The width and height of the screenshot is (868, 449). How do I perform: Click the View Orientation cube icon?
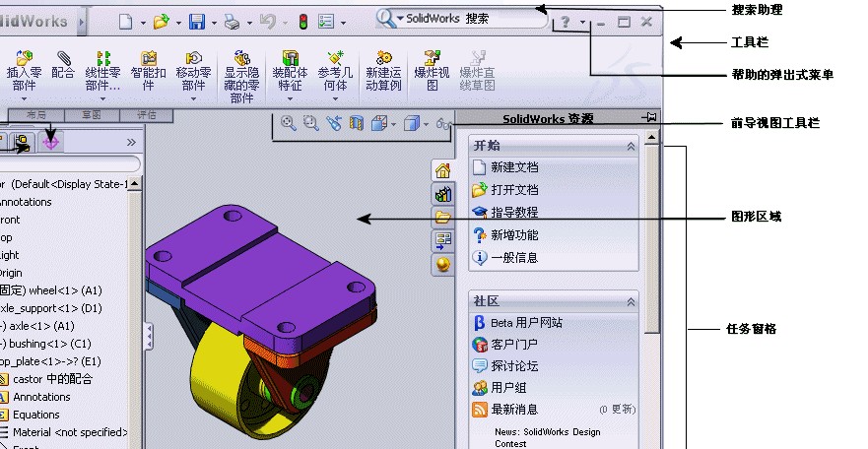[x=379, y=123]
